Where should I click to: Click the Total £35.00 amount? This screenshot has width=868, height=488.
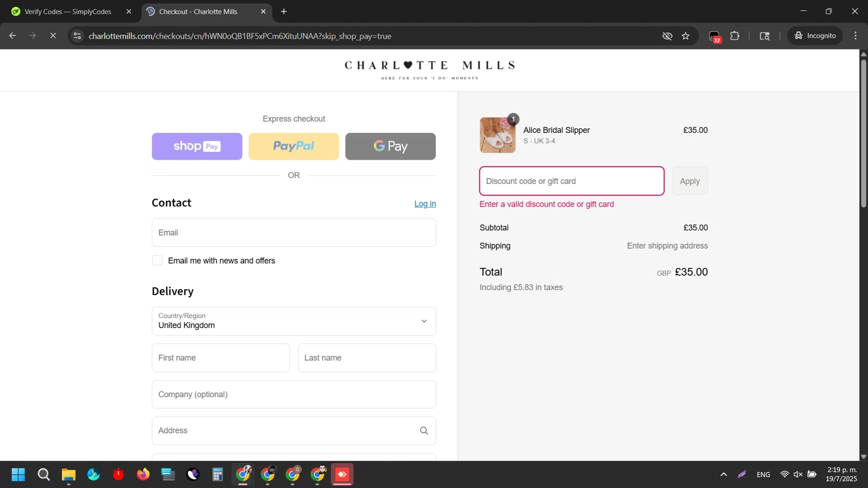point(692,272)
